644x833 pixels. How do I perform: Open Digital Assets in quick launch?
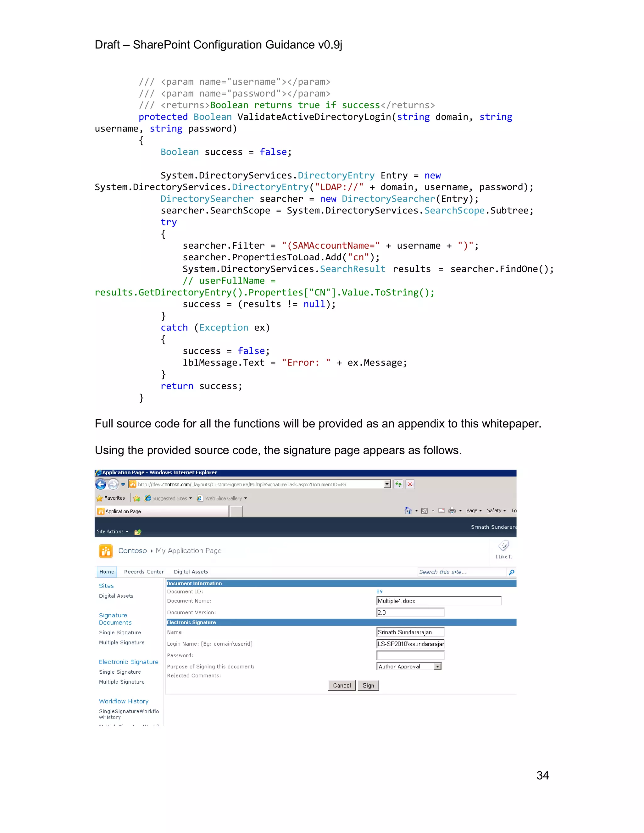[116, 596]
